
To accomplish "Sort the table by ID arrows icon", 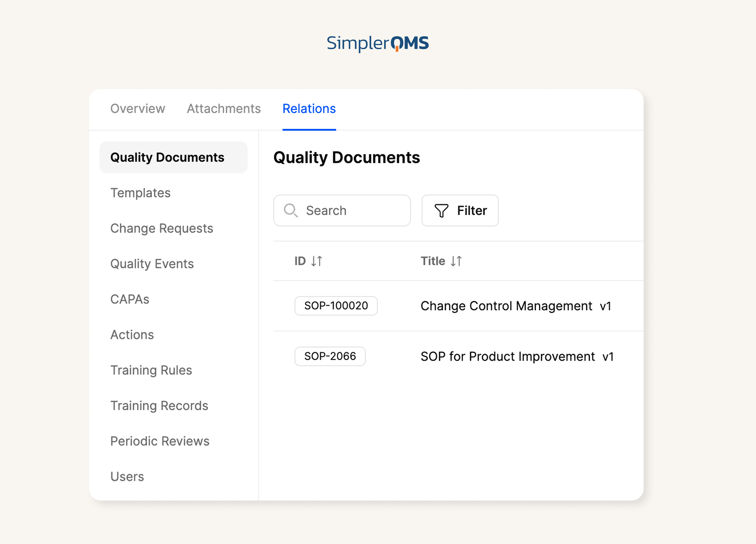I will pos(316,261).
